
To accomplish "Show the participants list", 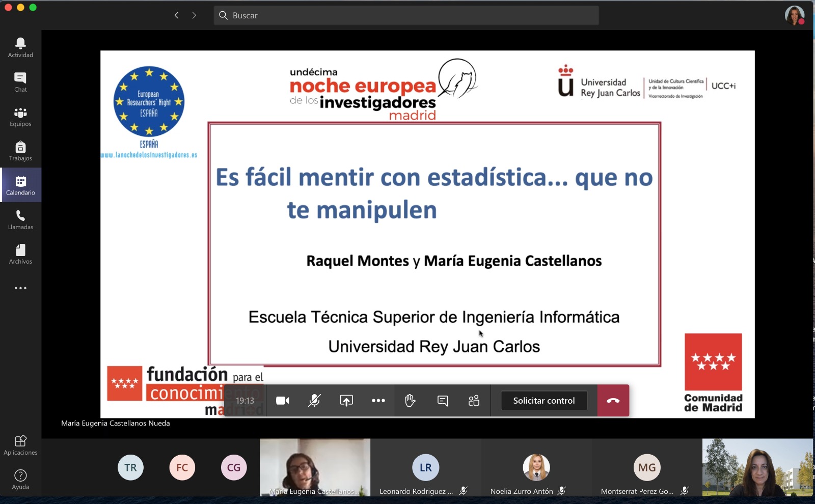I will [474, 401].
